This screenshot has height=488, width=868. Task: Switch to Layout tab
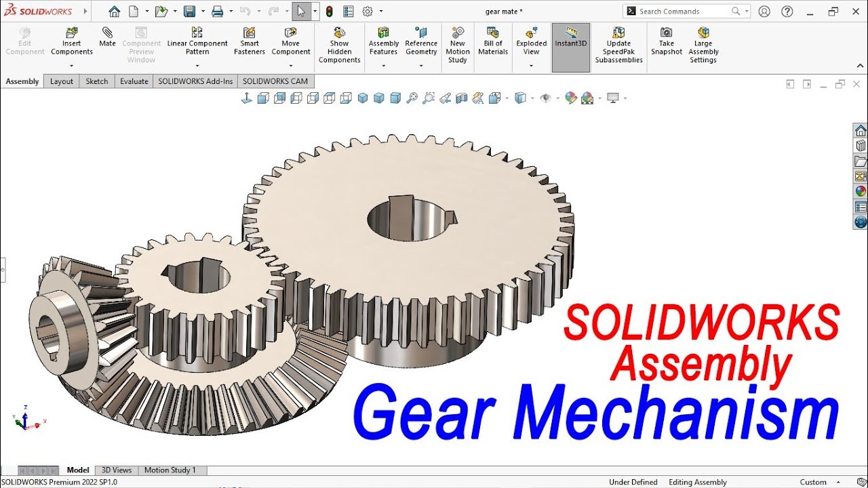tap(62, 81)
